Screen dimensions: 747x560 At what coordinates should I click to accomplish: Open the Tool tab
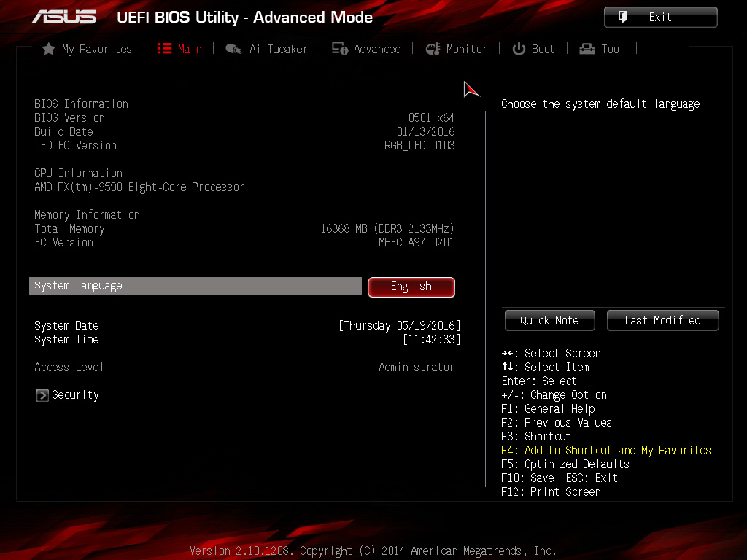601,49
